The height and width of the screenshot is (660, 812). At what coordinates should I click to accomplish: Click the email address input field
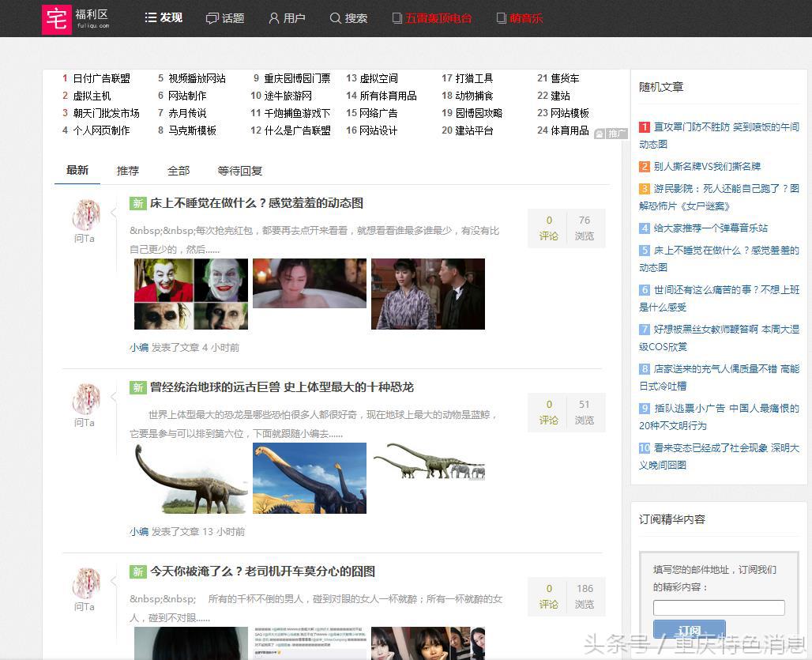tap(718, 607)
